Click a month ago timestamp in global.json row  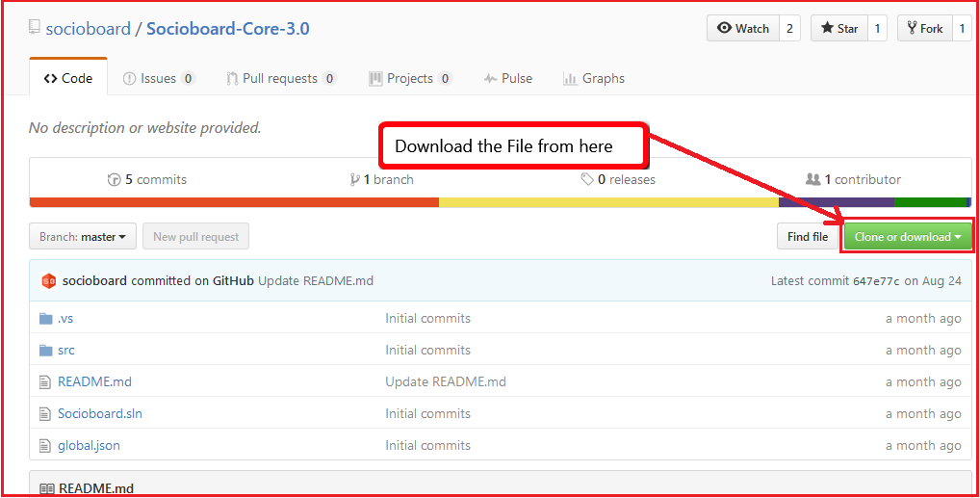[923, 445]
